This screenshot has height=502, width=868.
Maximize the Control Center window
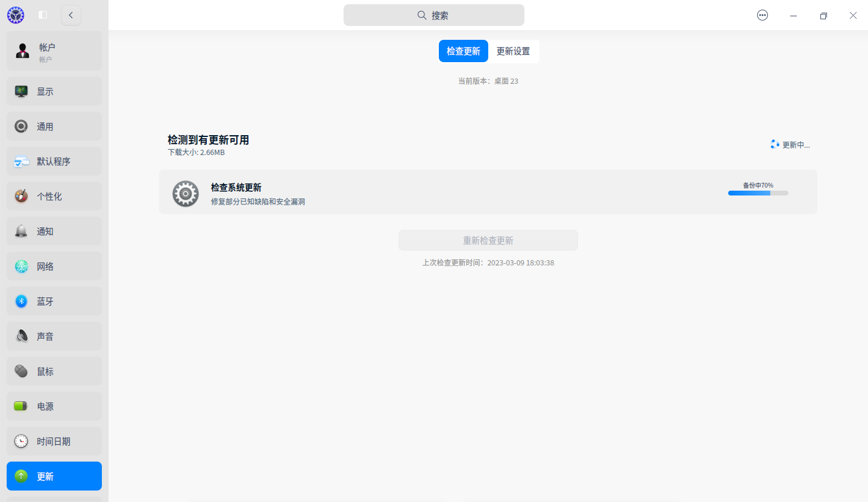[823, 16]
